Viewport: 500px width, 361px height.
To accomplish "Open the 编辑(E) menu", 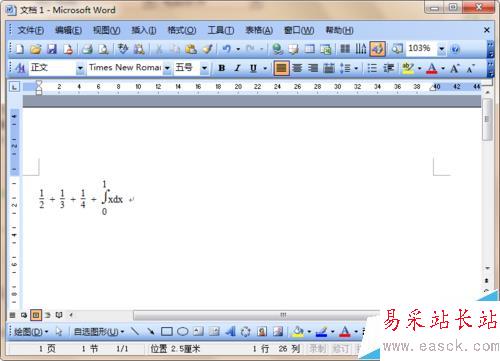I will tap(68, 30).
